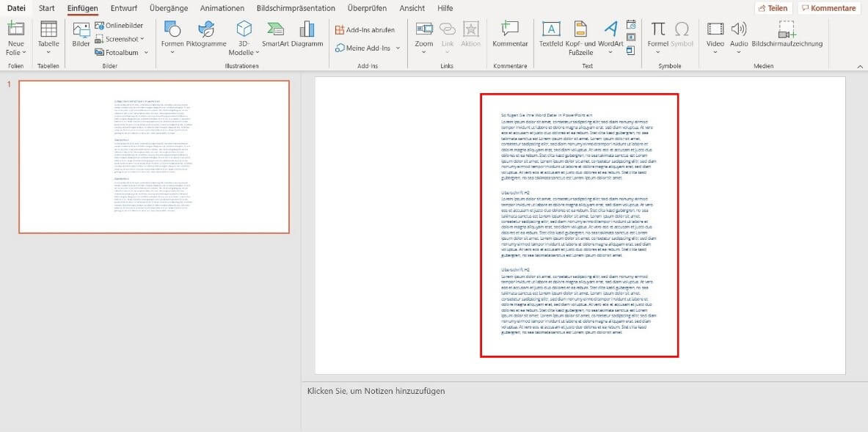Insert WordArt text
Image resolution: width=868 pixels, height=432 pixels.
coord(610,29)
